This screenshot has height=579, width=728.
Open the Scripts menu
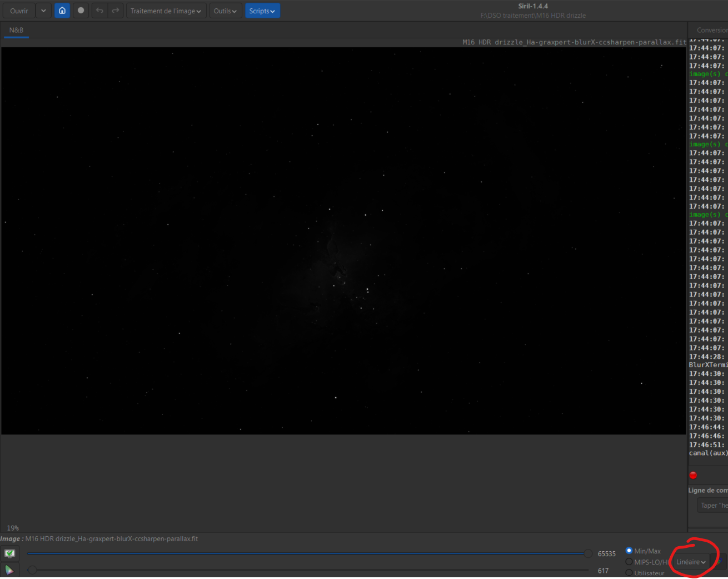[x=262, y=11]
